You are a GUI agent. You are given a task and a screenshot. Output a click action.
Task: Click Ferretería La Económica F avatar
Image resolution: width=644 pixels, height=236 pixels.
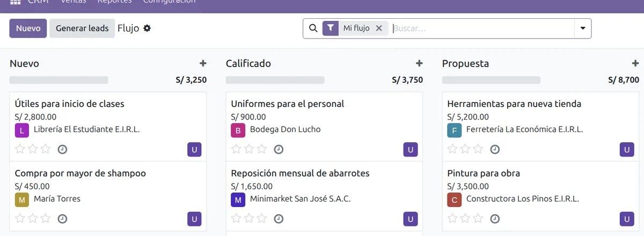coord(455,130)
